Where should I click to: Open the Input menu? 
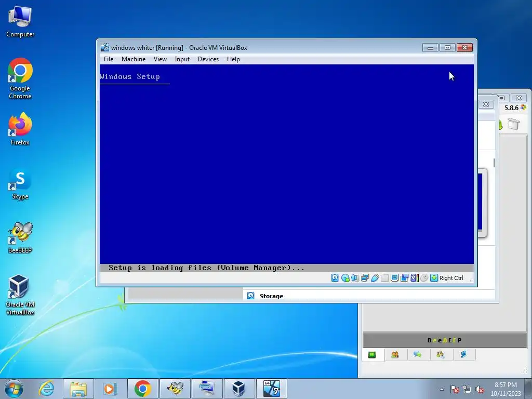[x=182, y=59]
